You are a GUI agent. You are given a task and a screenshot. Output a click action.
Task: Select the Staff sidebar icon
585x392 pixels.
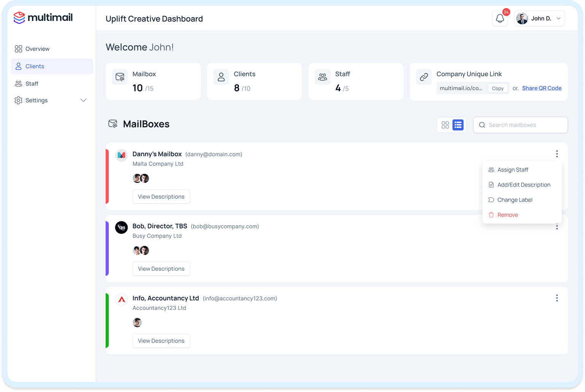18,84
